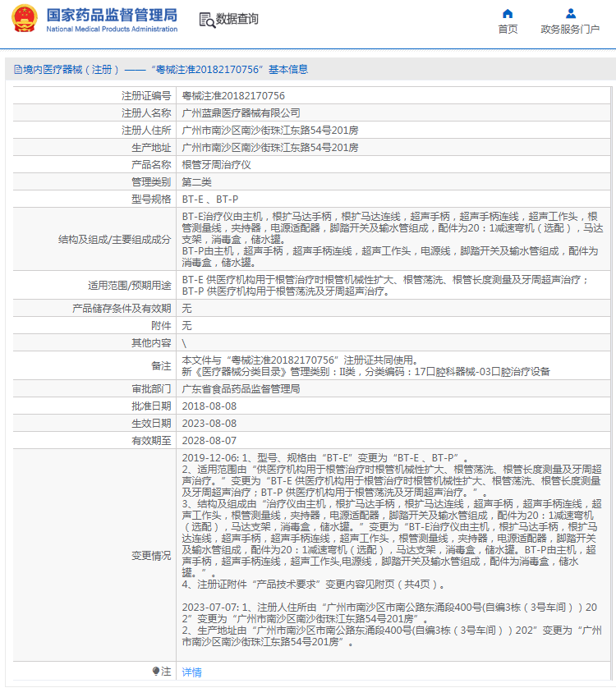Click the 批准日期 label

coord(151,406)
